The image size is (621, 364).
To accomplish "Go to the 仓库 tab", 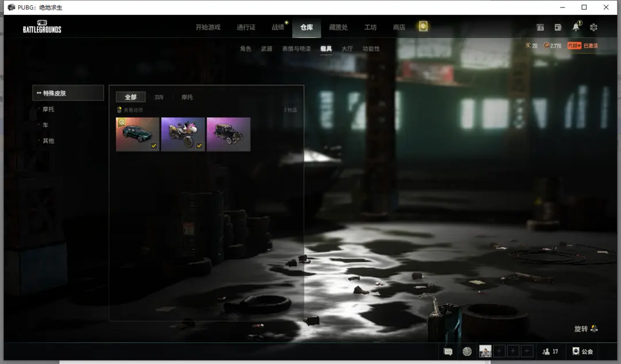I will pos(306,28).
